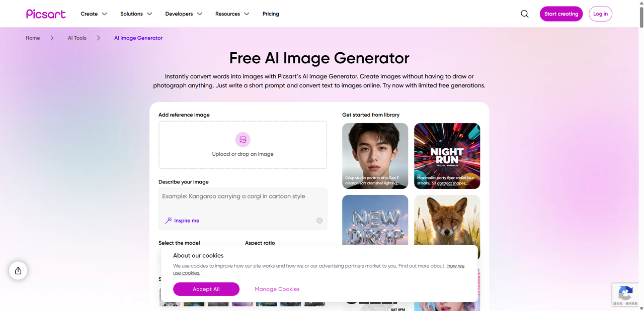
Task: Clear the prompt with the x icon
Action: [x=319, y=221]
